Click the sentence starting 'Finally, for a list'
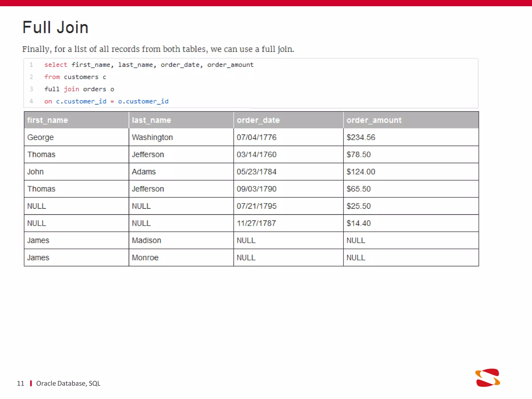This screenshot has height=399, width=532. [x=158, y=49]
